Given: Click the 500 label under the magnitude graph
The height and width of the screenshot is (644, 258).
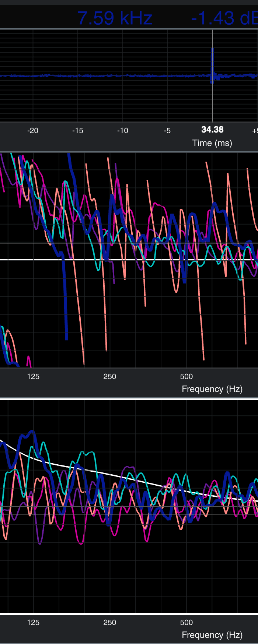Looking at the screenshot, I should pyautogui.click(x=186, y=623).
